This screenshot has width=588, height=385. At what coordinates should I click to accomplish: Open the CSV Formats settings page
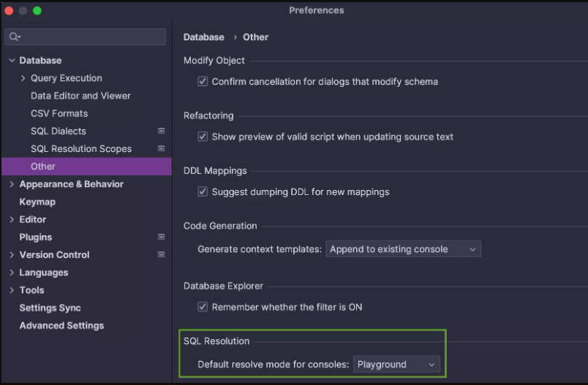click(59, 113)
